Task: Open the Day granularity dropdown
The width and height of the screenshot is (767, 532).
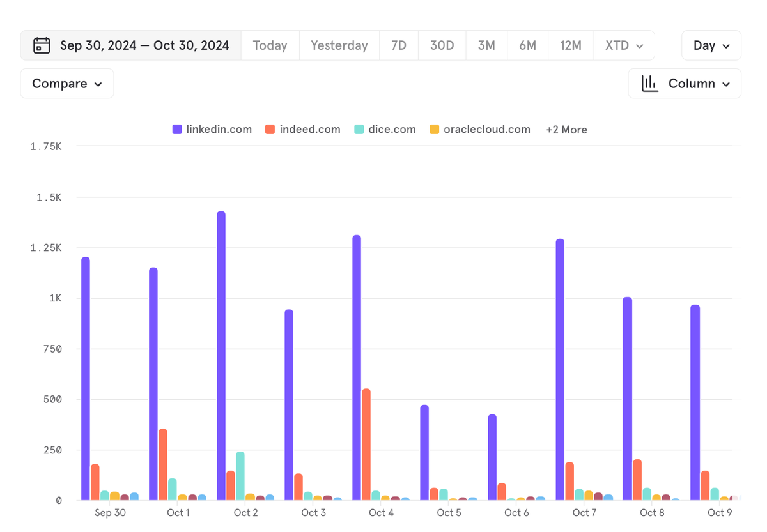Action: click(711, 45)
